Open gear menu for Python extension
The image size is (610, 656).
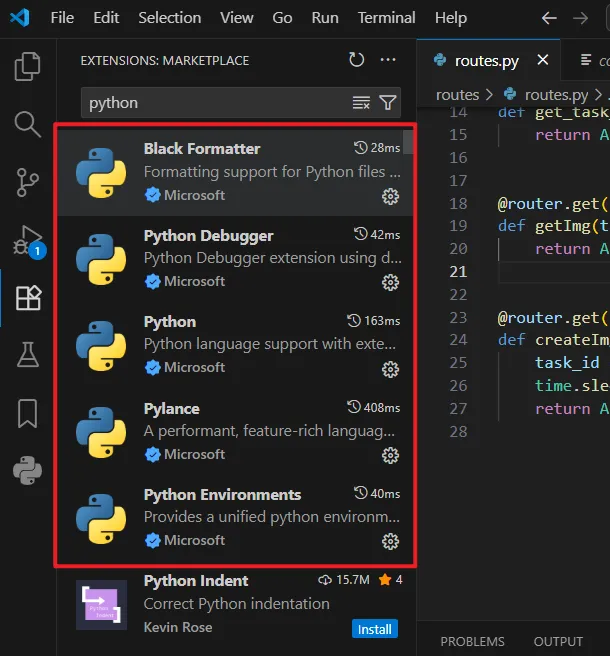(x=390, y=369)
